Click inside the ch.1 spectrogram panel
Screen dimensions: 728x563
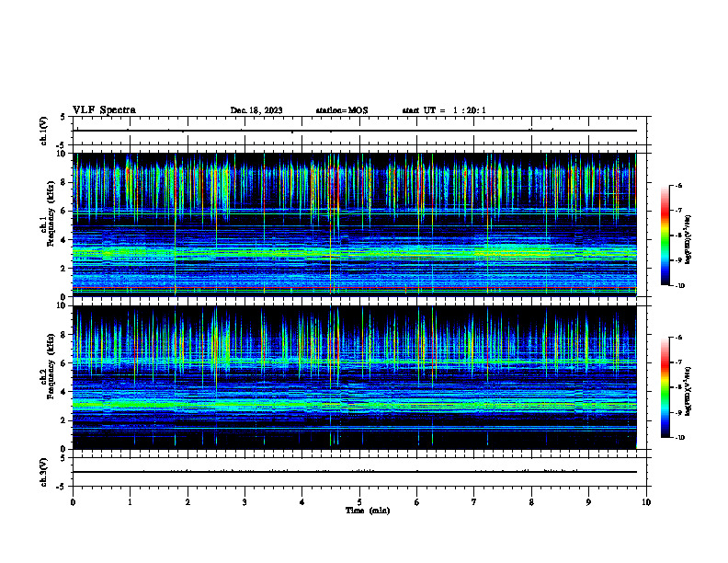[354, 224]
